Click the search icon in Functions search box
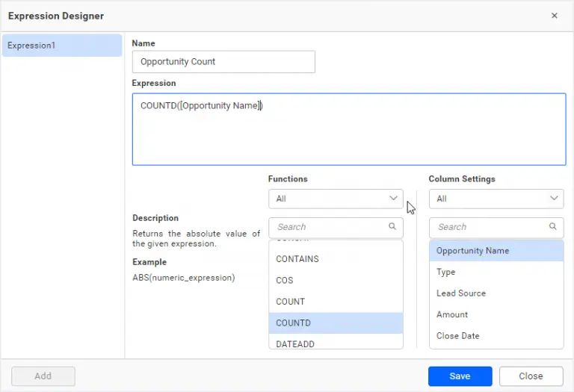The width and height of the screenshot is (574, 392). (x=392, y=227)
